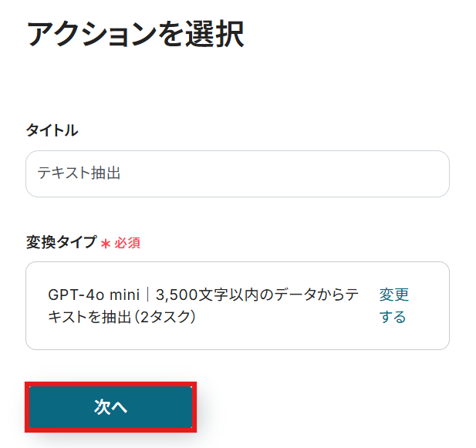This screenshot has height=448, width=476.
Task: Focus the タイトル input field
Action: pos(238,173)
